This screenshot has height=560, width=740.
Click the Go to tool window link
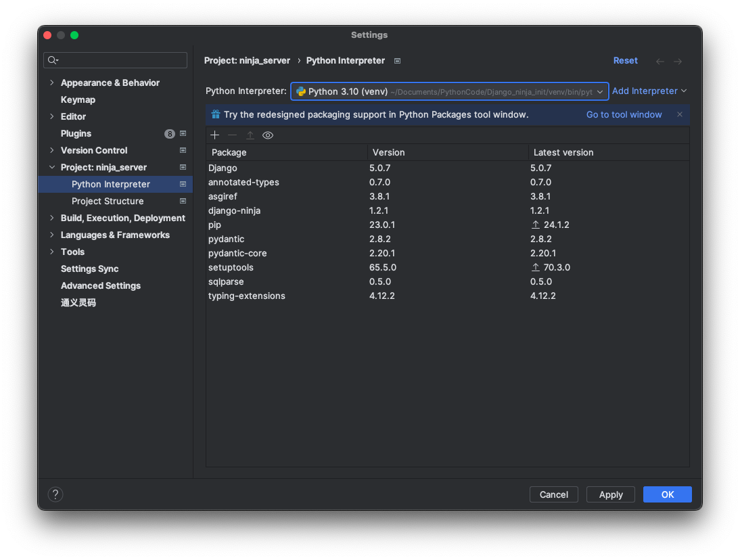pyautogui.click(x=624, y=114)
